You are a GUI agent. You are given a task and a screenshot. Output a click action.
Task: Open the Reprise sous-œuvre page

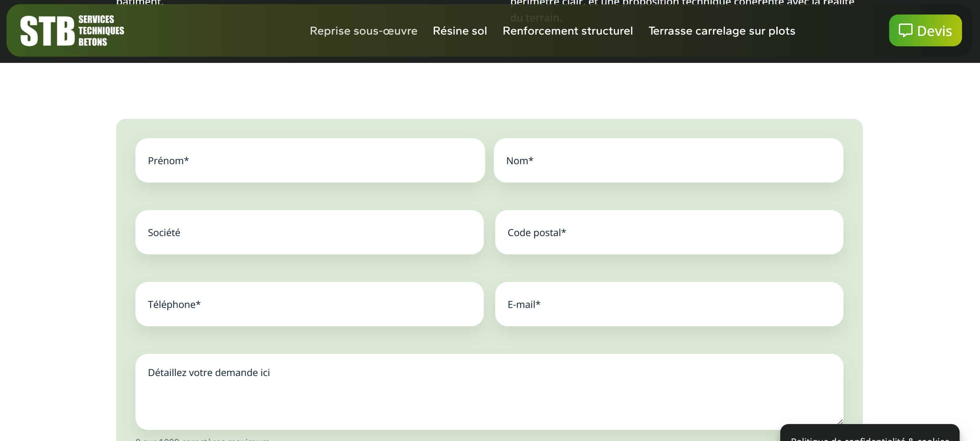click(363, 31)
